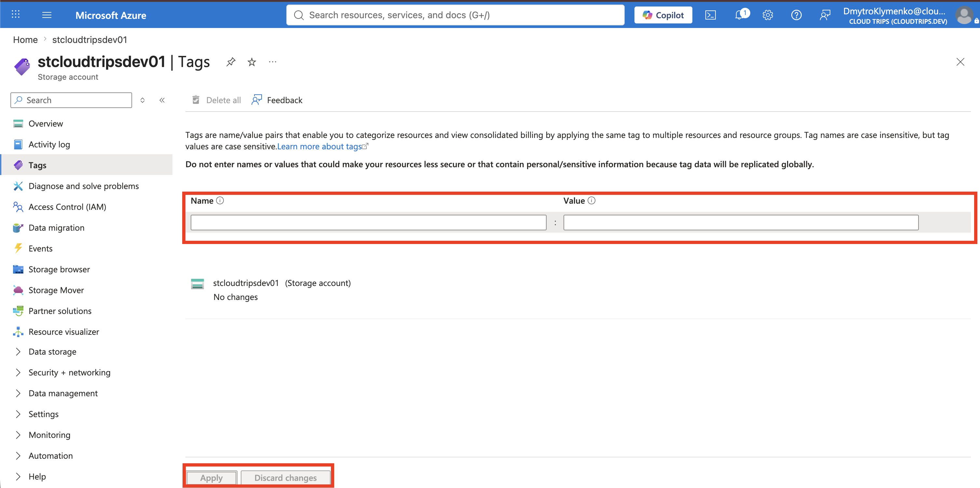Expand the Monitoring section
The width and height of the screenshot is (980, 488).
[18, 435]
